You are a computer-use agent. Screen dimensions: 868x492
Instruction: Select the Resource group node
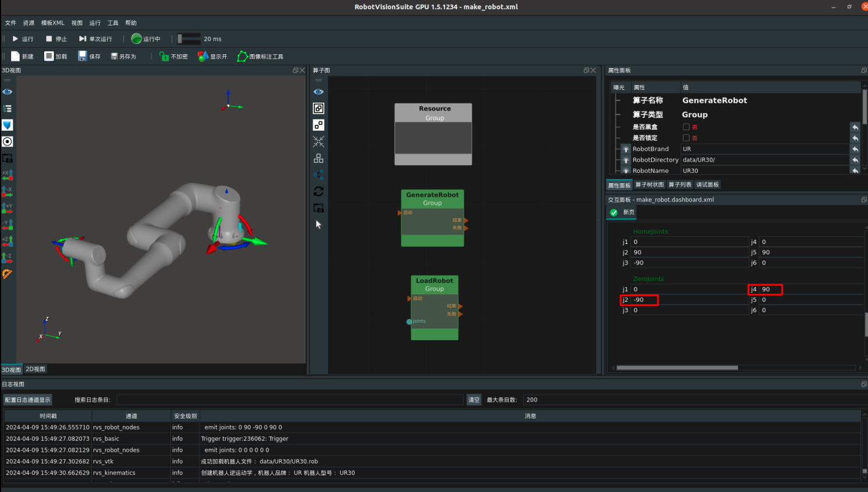point(433,134)
